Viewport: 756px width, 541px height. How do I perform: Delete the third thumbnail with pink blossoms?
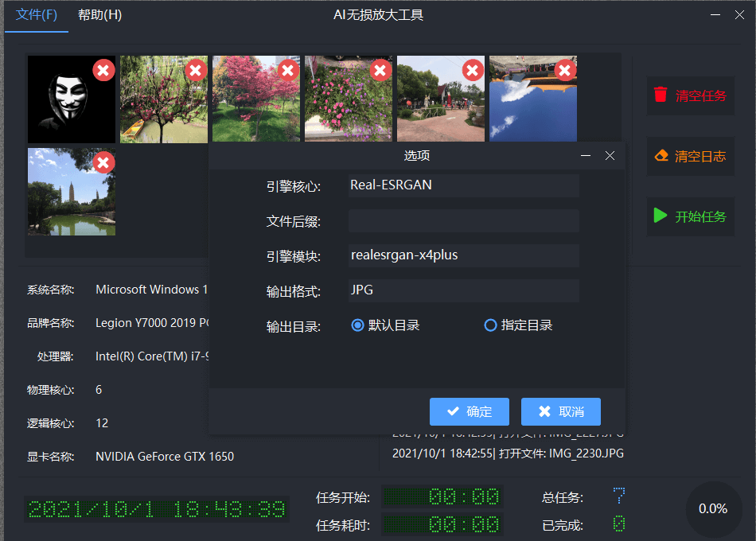288,71
